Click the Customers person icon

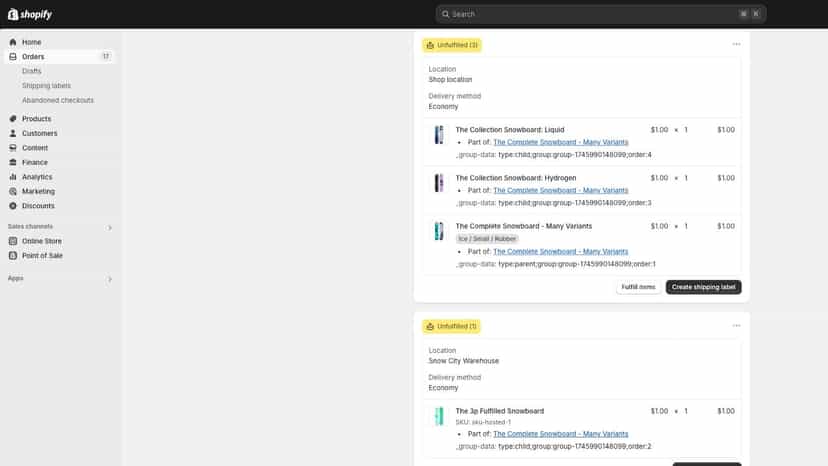coord(13,133)
